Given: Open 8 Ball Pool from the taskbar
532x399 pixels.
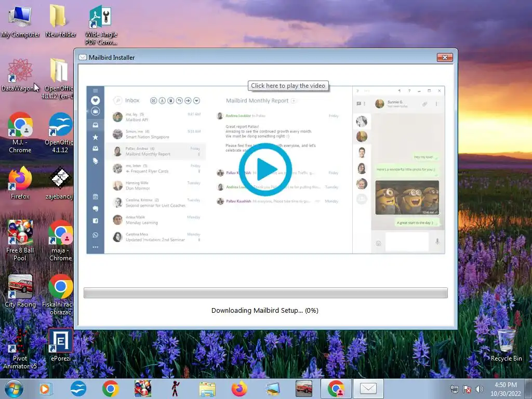Looking at the screenshot, I should point(143,389).
